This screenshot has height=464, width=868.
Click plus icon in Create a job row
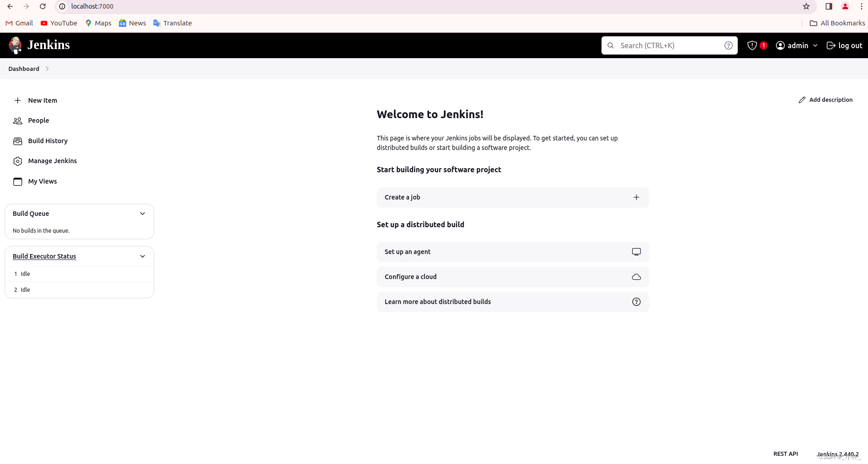(636, 197)
